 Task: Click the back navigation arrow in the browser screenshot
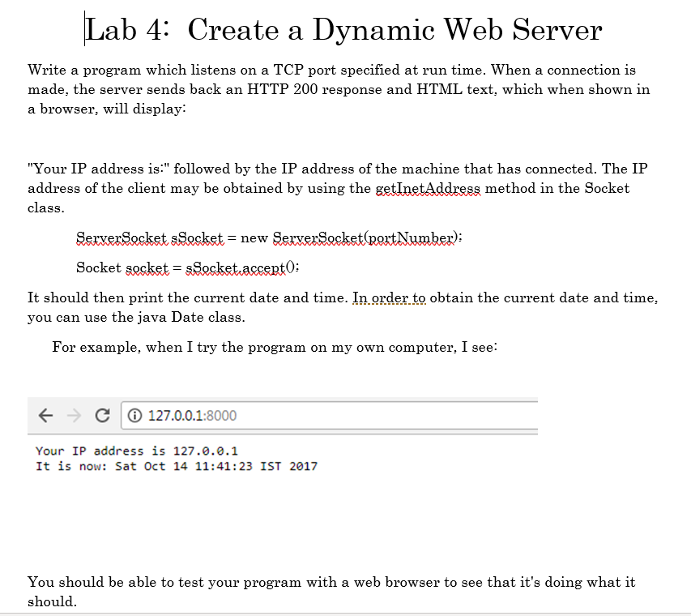pos(45,415)
